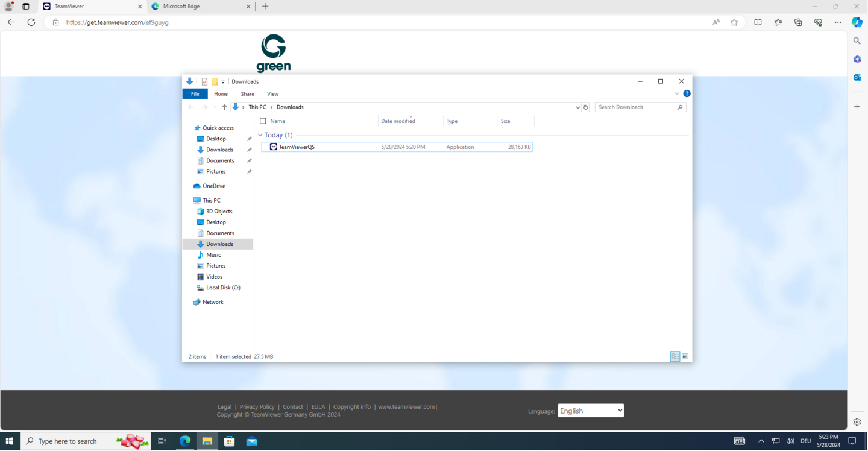Open Task View on the taskbar
Viewport: 868px width, 451px height.
(162, 441)
